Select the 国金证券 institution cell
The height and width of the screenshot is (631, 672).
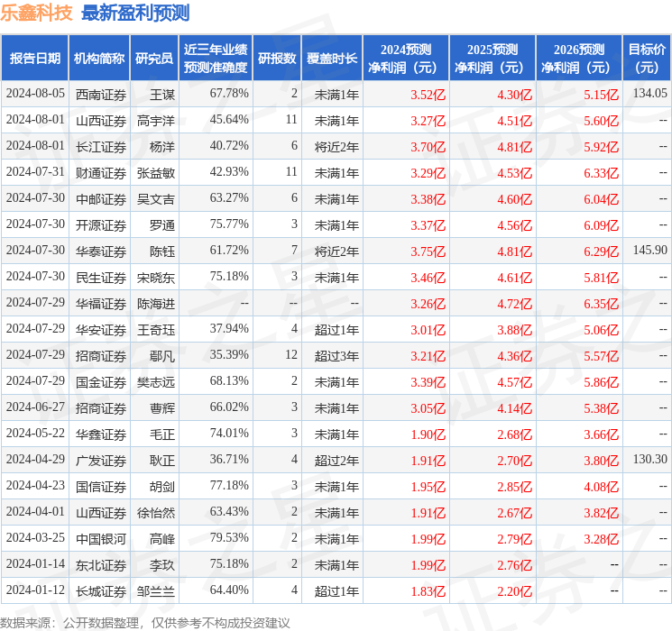[x=101, y=382]
